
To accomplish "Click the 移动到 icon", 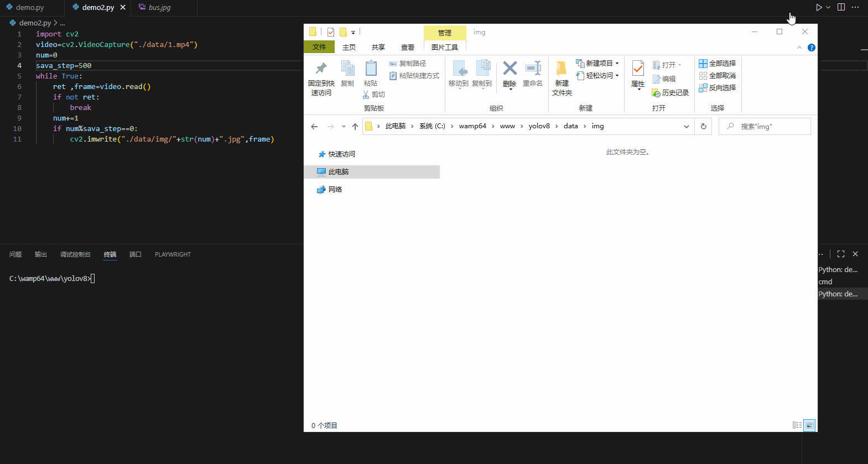I will point(459,69).
